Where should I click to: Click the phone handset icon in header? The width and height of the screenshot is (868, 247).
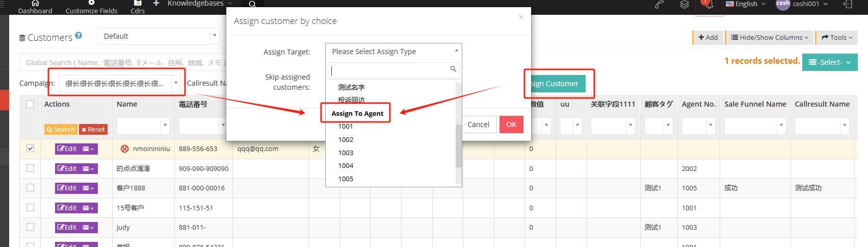point(660,5)
